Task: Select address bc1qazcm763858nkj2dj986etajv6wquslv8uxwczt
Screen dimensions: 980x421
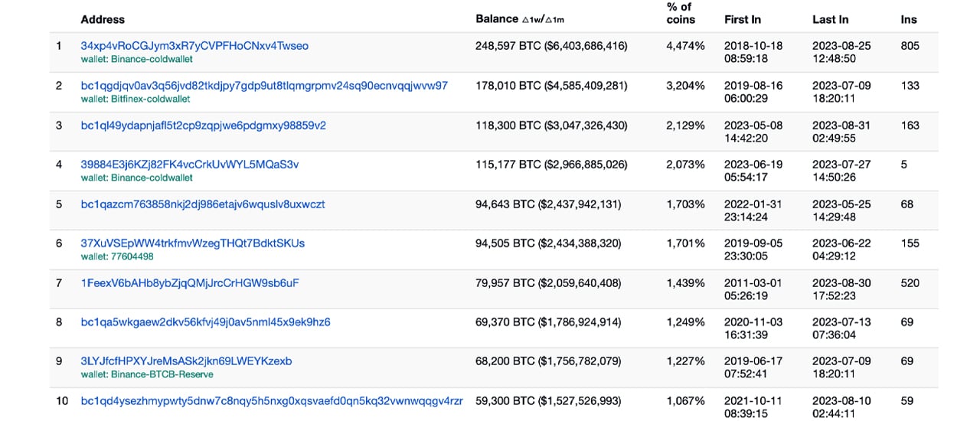Action: 203,204
